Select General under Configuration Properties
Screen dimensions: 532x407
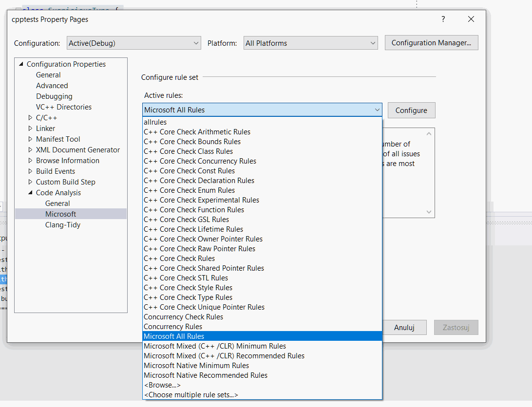tap(48, 75)
